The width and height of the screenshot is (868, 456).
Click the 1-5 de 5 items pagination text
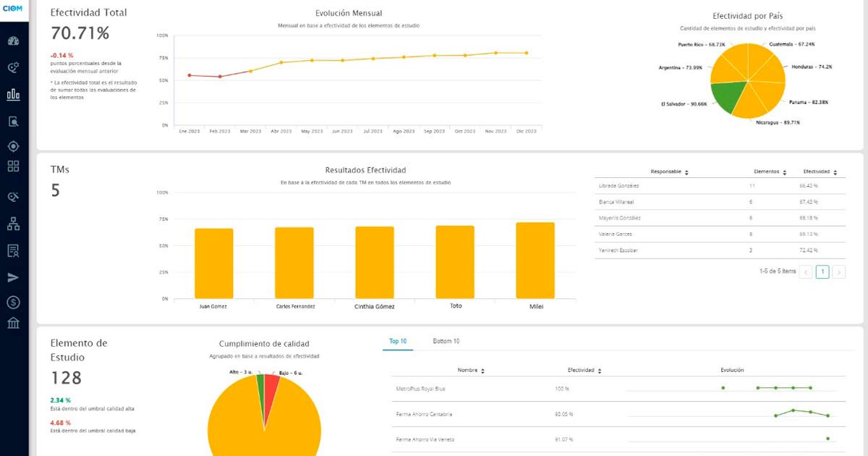[777, 271]
